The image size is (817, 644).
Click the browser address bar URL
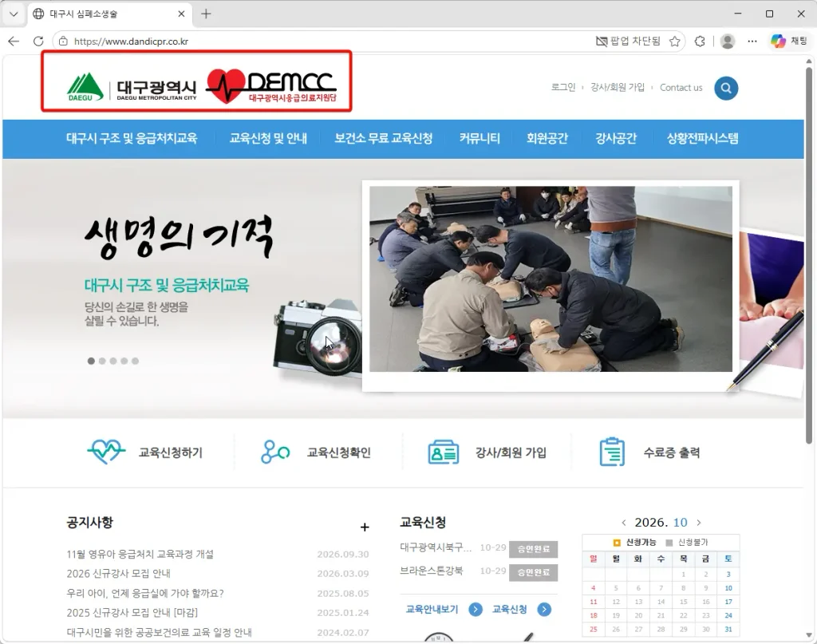[132, 41]
